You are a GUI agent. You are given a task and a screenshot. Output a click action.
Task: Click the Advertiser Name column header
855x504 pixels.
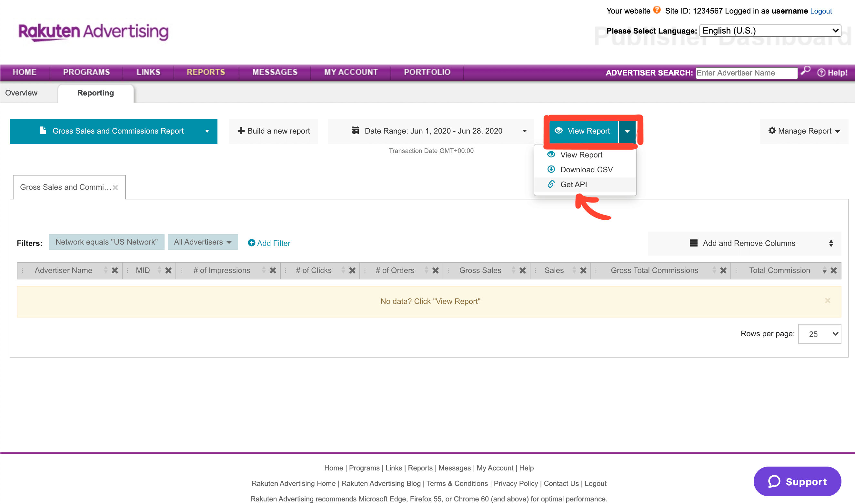pyautogui.click(x=64, y=270)
